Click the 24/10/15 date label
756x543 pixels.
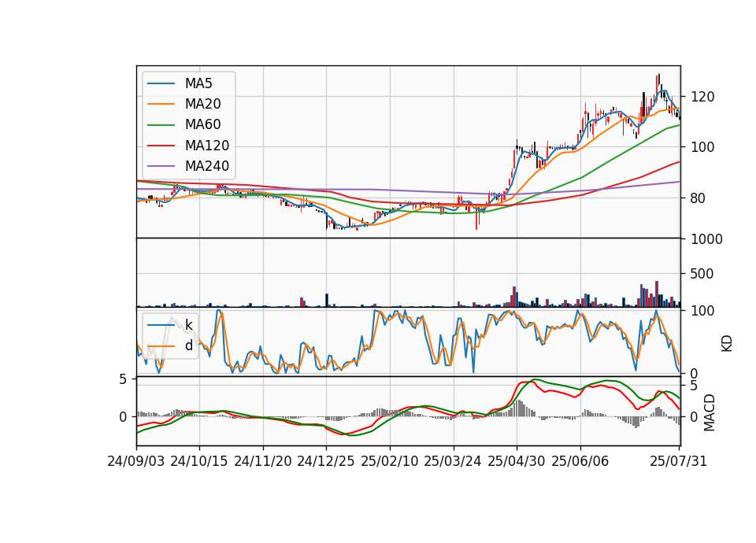click(x=198, y=461)
